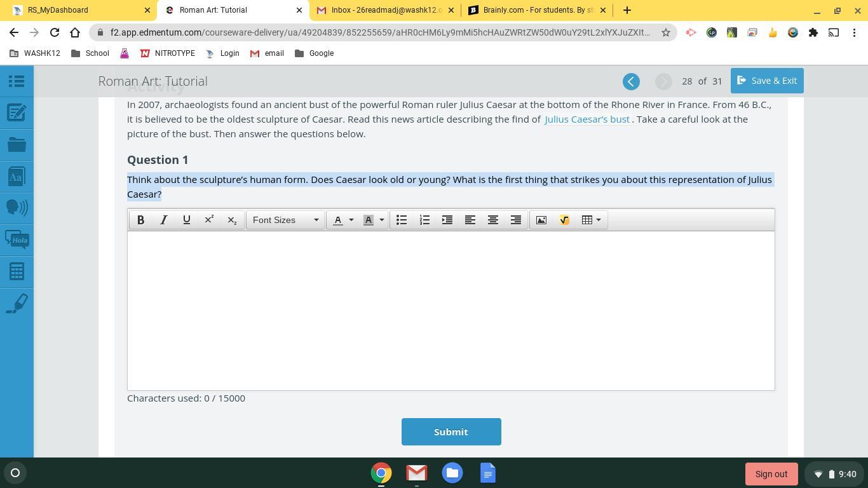Activate the text-to-speech reader tool
The image size is (868, 488).
click(x=17, y=208)
